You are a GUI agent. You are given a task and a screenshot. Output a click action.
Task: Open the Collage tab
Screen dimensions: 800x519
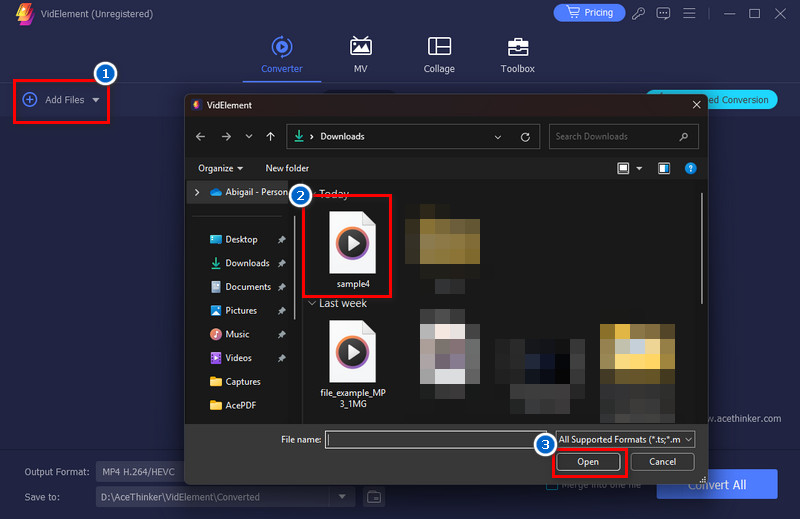pos(439,55)
